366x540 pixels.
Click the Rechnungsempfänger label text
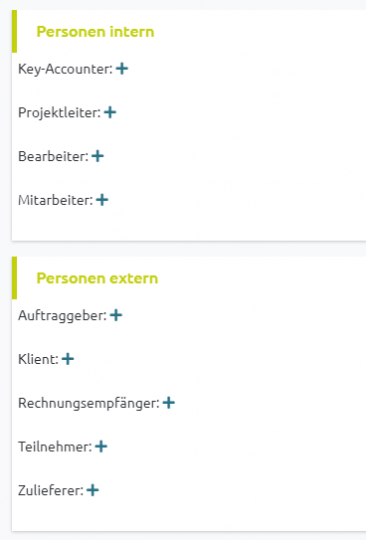(x=89, y=403)
